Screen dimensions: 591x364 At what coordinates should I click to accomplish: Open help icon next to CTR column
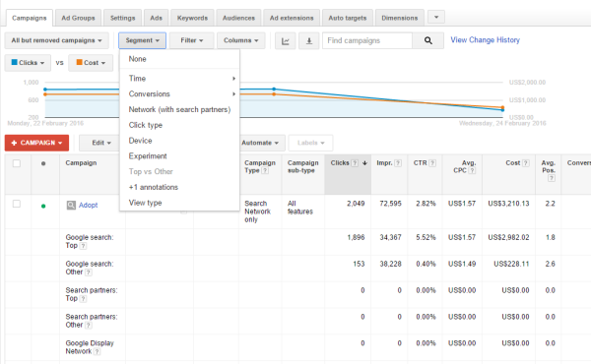point(432,163)
